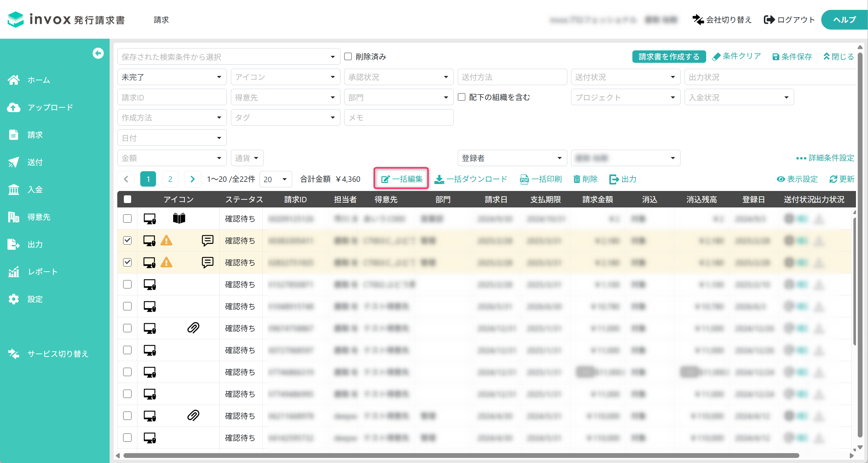Image resolution: width=868 pixels, height=463 pixels.
Task: Click ログアウト in the header
Action: pos(789,20)
